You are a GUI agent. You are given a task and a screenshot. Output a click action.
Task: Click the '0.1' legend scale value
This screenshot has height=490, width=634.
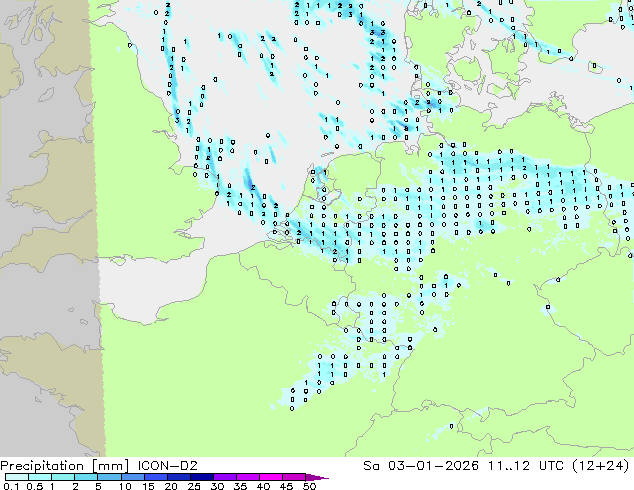coord(11,486)
